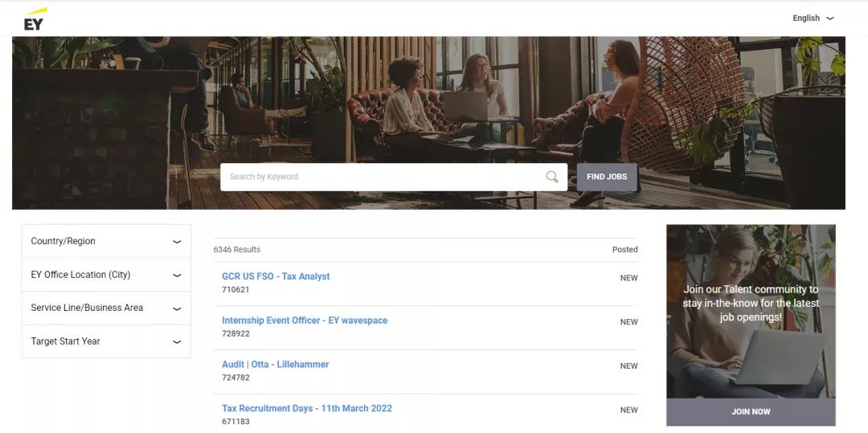Screen dimensions: 868x433
Task: Click the 6346 Results text
Action: click(237, 250)
